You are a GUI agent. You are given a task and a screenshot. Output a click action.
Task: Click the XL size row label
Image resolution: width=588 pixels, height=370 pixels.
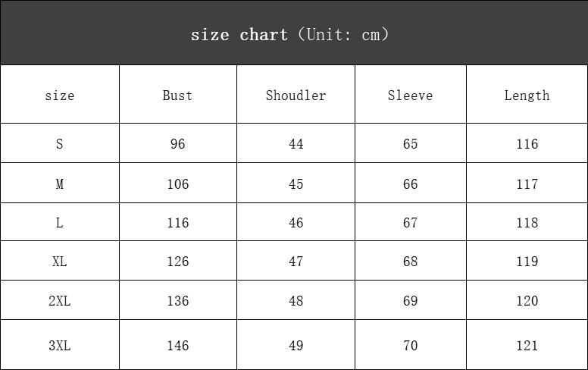[60, 262]
